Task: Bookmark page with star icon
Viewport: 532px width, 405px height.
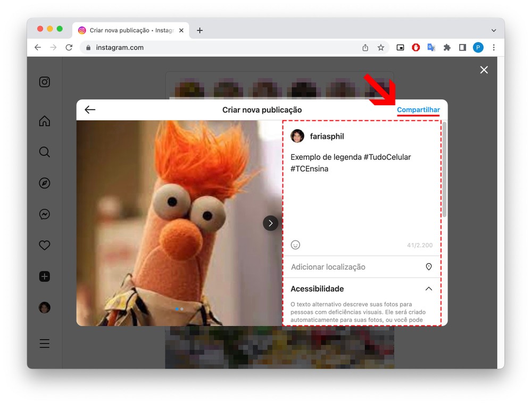Action: point(381,48)
